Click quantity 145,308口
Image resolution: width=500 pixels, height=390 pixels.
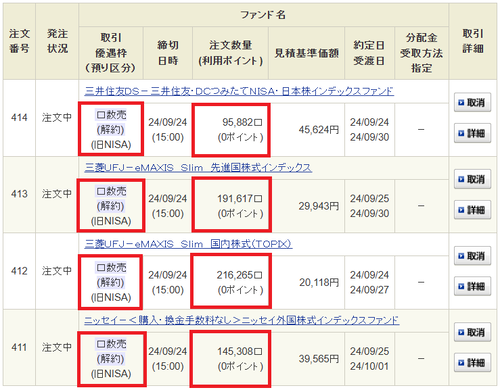(240, 351)
